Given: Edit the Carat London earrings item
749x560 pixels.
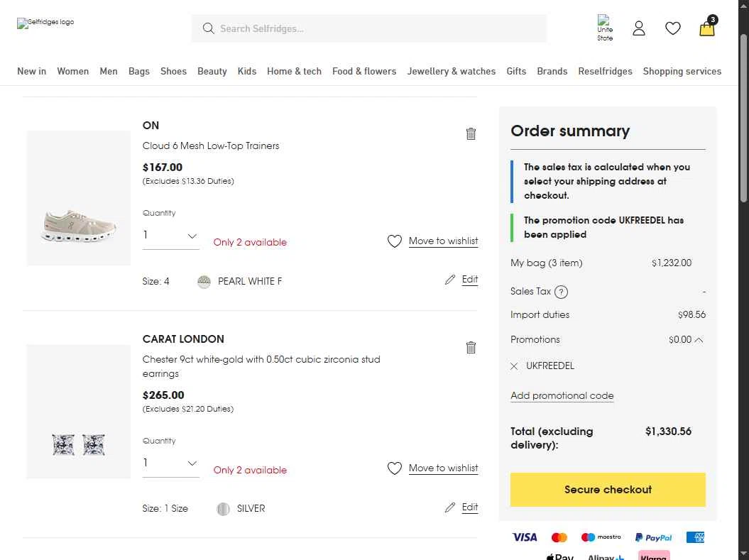Looking at the screenshot, I should pyautogui.click(x=470, y=507).
